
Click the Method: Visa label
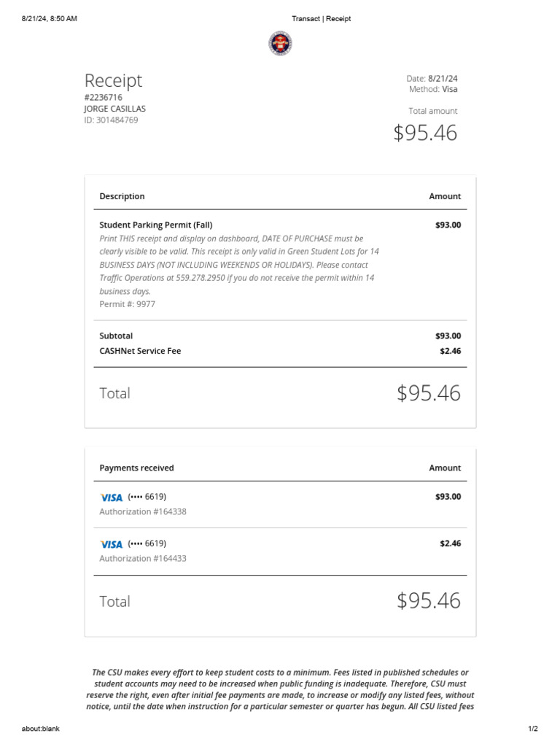coord(433,90)
